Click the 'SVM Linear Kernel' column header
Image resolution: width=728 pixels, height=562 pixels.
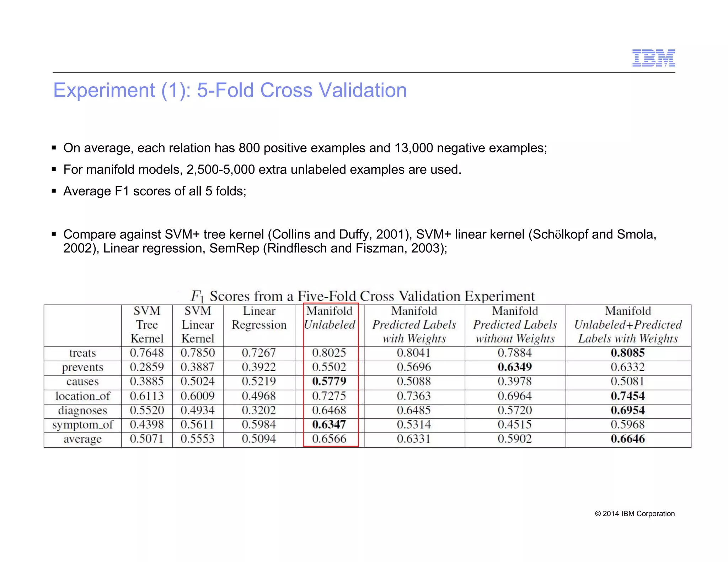click(x=198, y=325)
